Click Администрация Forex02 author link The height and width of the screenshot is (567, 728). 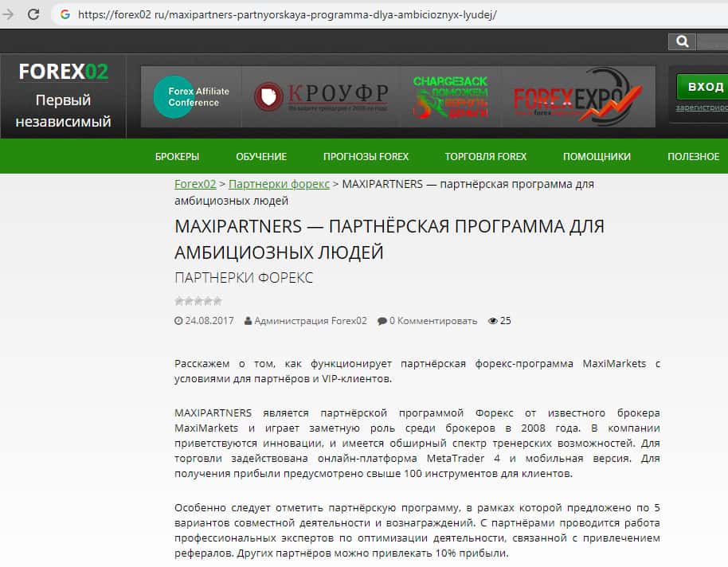click(310, 320)
